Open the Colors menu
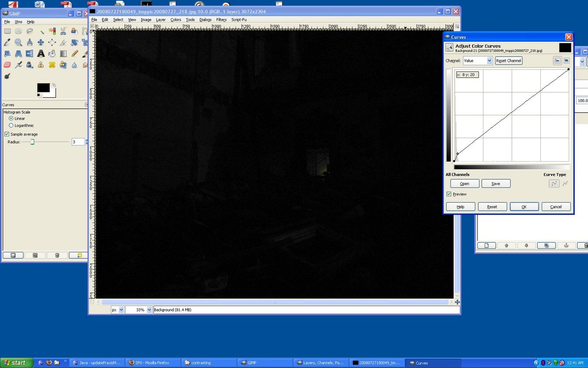The image size is (588, 368). [175, 20]
